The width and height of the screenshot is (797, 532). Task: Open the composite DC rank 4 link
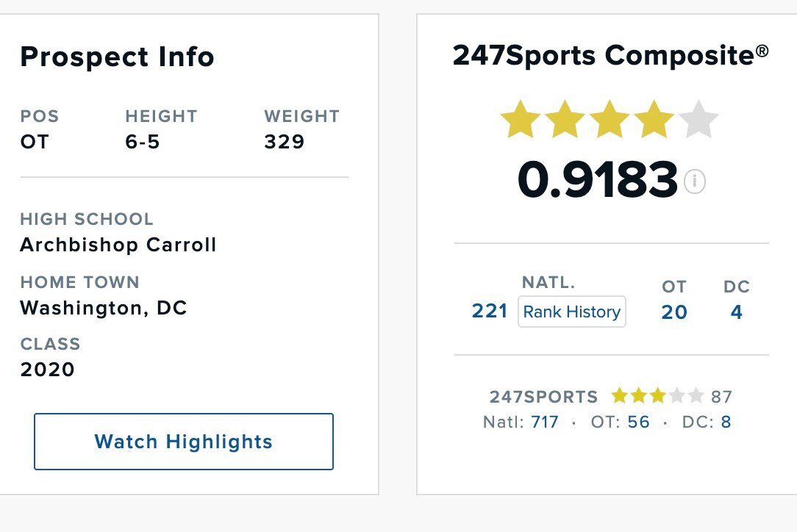pos(737,312)
